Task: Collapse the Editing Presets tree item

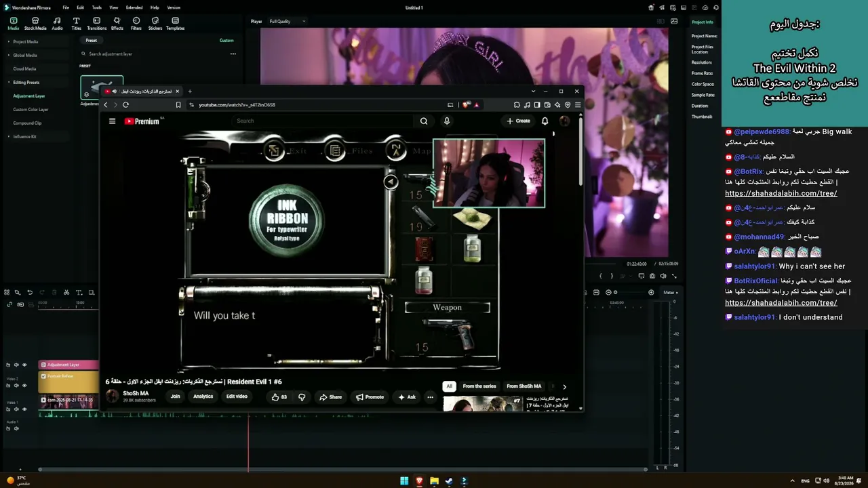Action: (9, 83)
